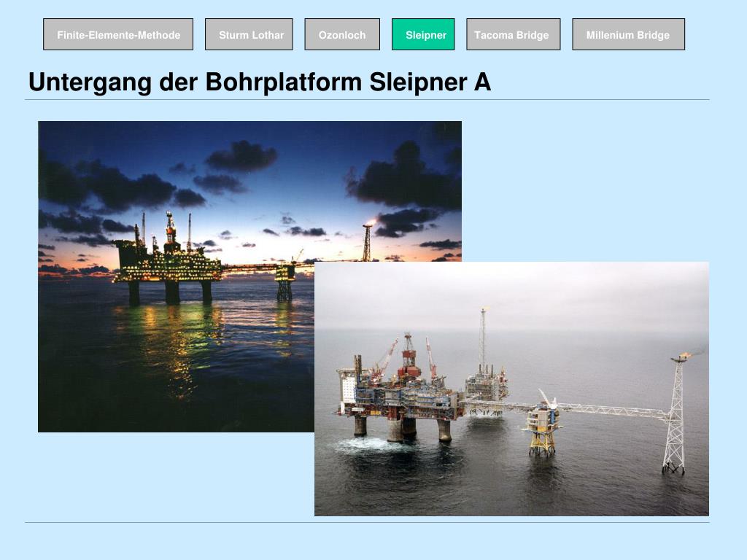747x560 pixels.
Task: Jump to the Tacoma Bridge topic
Action: pyautogui.click(x=513, y=34)
